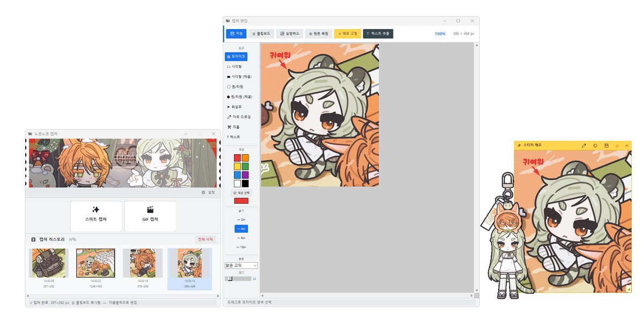
Task: Restore original with 원본 복원 button
Action: (x=319, y=33)
